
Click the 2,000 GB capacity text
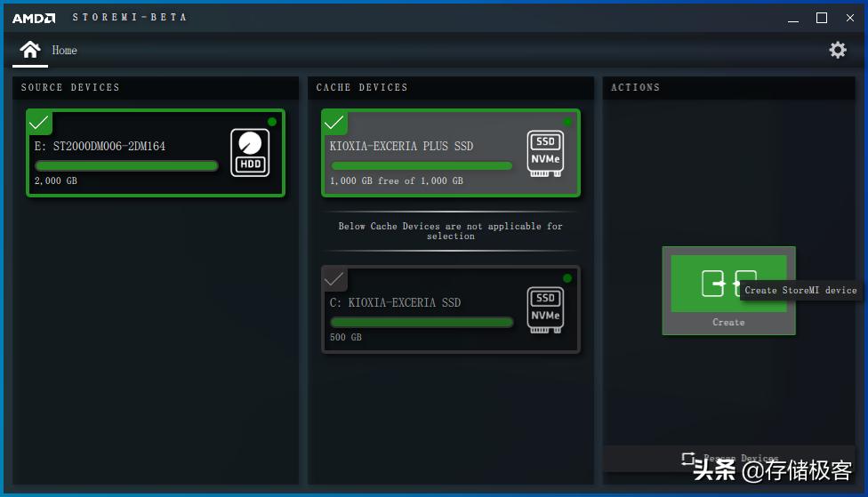tap(56, 181)
